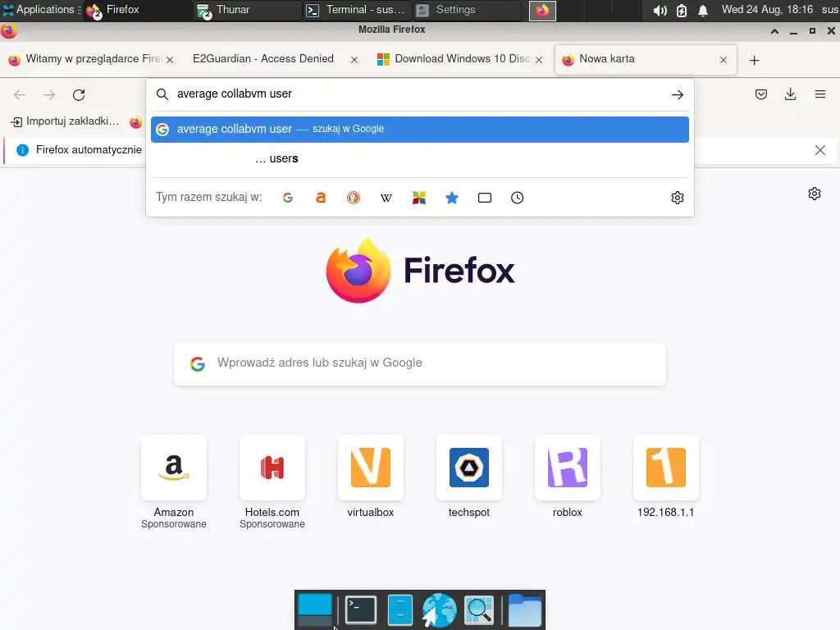The height and width of the screenshot is (630, 840).
Task: Open home folder icon in dock
Action: pyautogui.click(x=524, y=610)
